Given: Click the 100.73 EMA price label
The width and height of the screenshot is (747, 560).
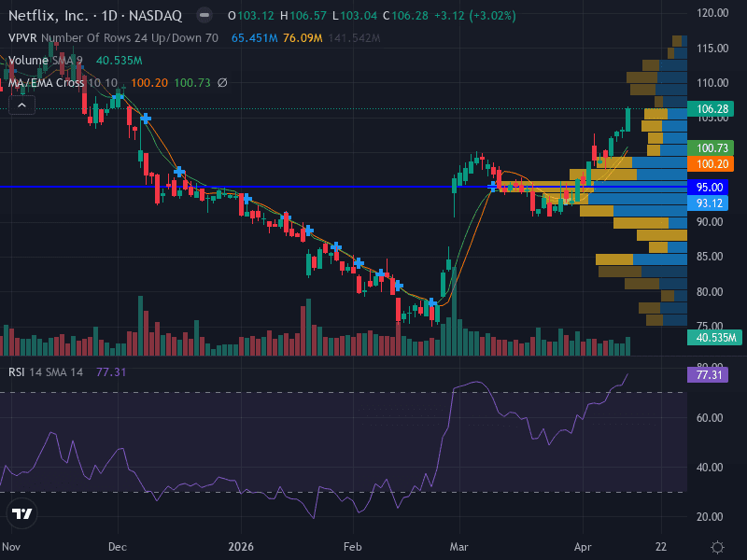Looking at the screenshot, I should click(x=711, y=148).
